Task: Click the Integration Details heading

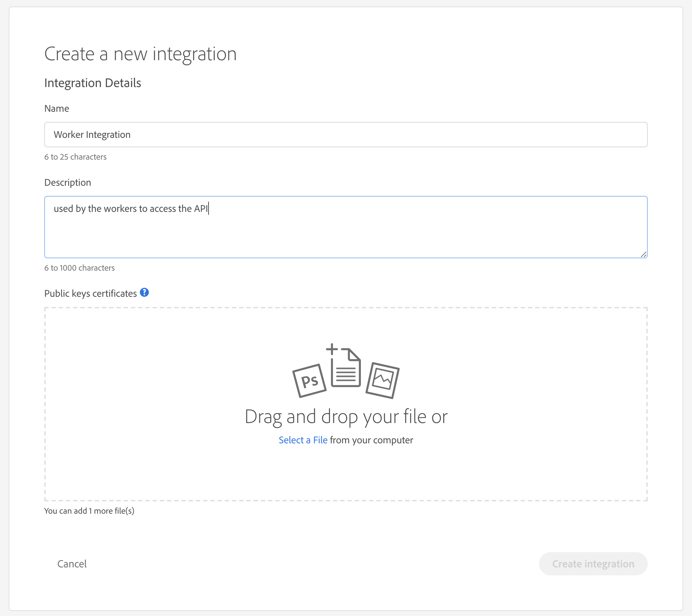Action: tap(93, 83)
